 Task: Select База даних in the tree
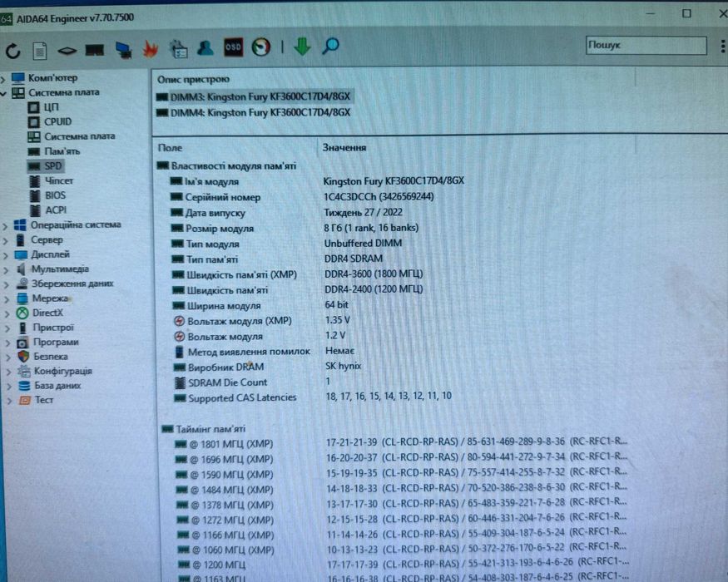click(49, 386)
